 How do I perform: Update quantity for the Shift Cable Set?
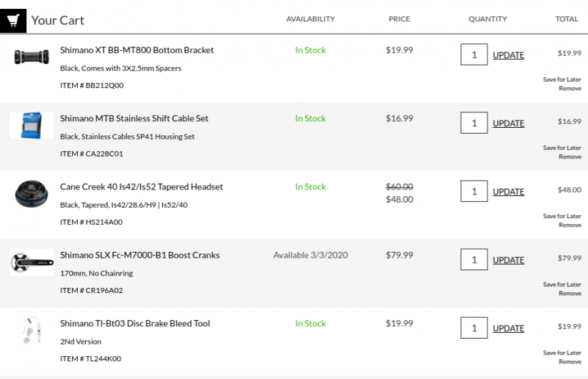click(x=508, y=123)
